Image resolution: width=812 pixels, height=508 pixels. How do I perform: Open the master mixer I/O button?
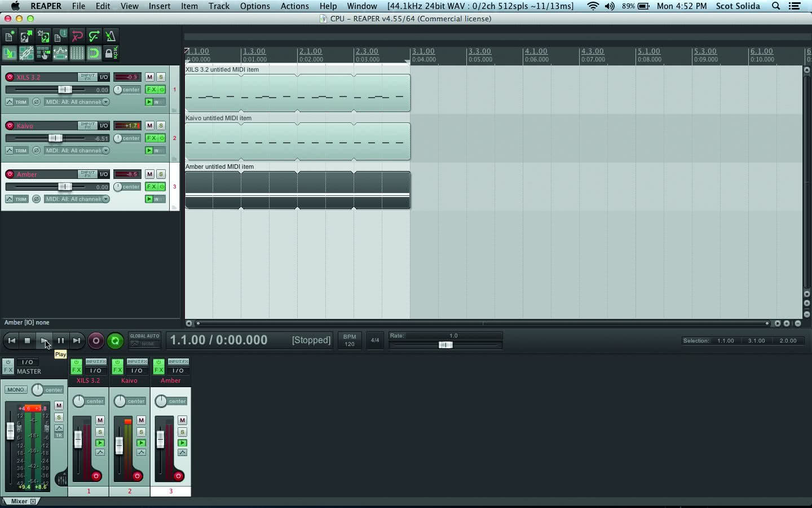pyautogui.click(x=27, y=362)
